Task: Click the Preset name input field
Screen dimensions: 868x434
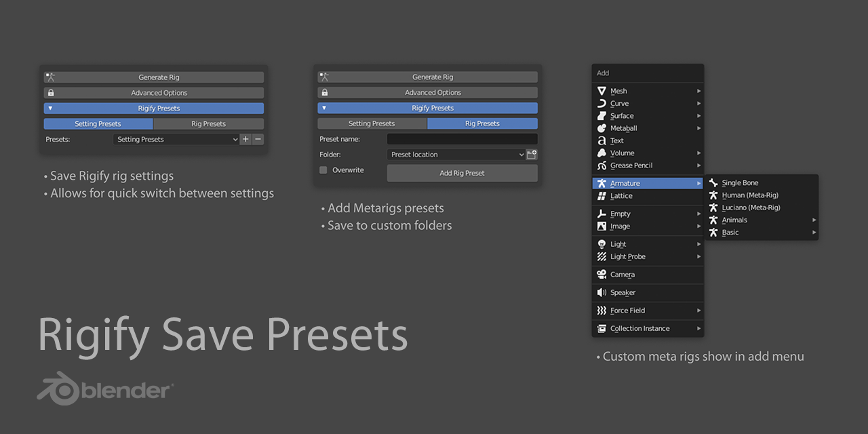Action: pos(462,139)
